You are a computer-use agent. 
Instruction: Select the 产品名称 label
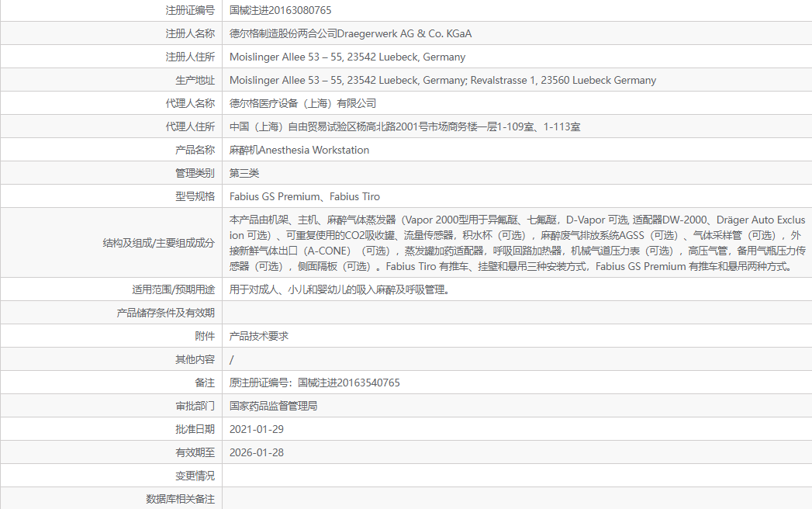coord(195,151)
